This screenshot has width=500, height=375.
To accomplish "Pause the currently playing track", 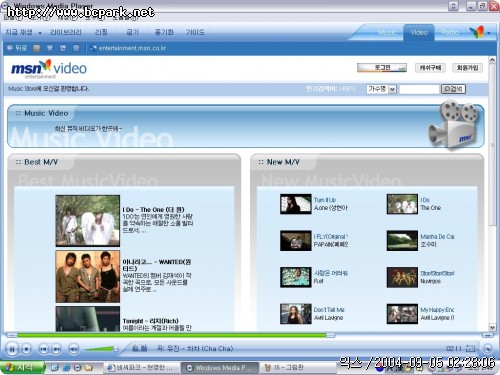I will click(12, 349).
